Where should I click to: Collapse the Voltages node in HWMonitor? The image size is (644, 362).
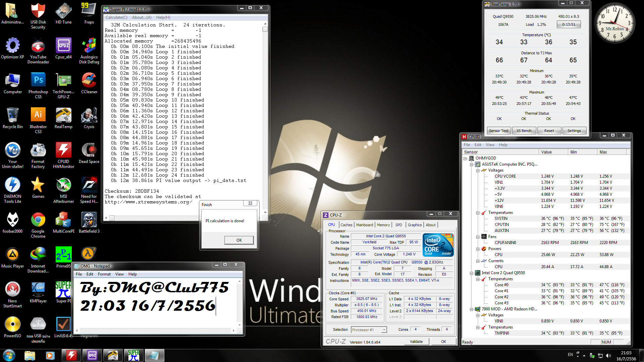coord(478,170)
